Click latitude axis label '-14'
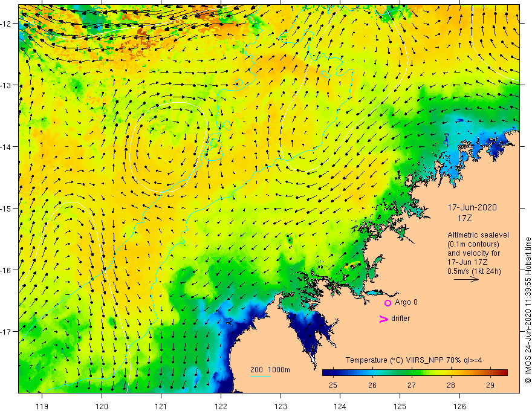Image resolution: width=532 pixels, height=411 pixels. pos(6,147)
